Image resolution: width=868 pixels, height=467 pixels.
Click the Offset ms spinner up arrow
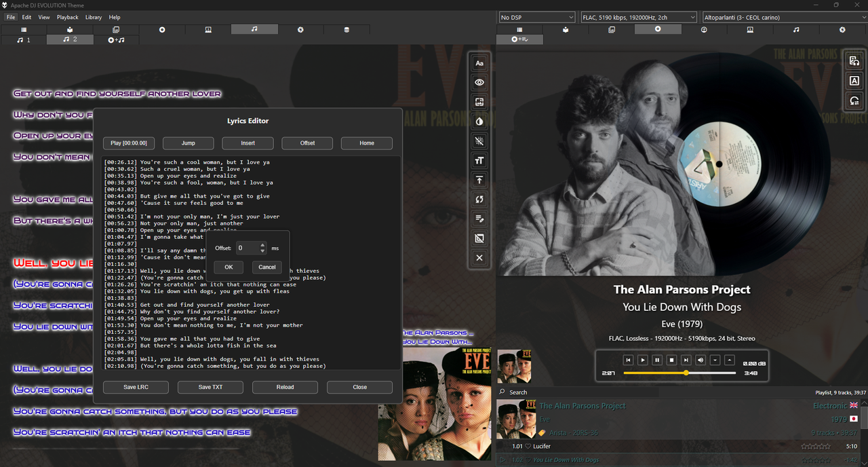point(263,245)
